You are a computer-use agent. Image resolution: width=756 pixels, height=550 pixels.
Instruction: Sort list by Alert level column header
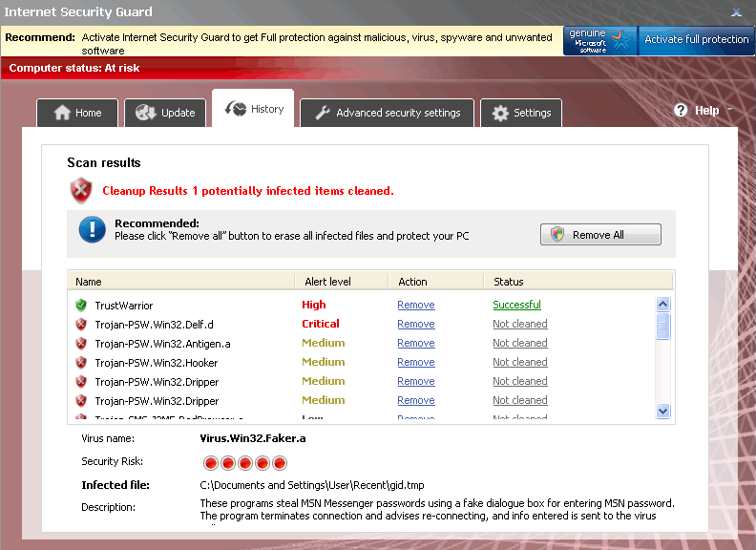(x=327, y=282)
